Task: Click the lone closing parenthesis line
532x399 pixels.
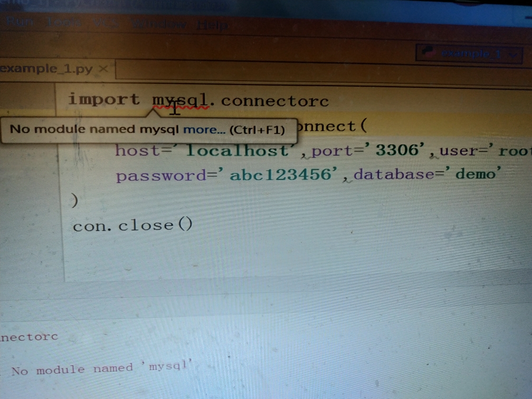Action: click(74, 200)
